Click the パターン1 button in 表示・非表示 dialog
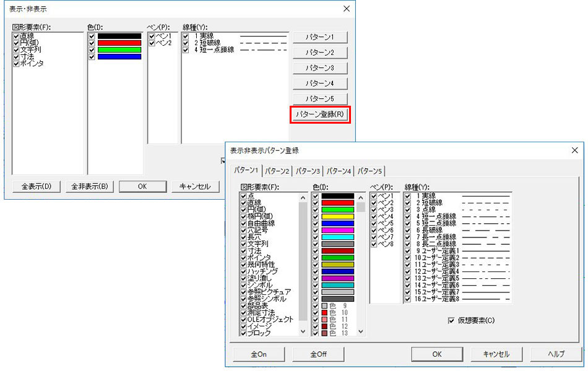The width and height of the screenshot is (588, 371). click(320, 37)
